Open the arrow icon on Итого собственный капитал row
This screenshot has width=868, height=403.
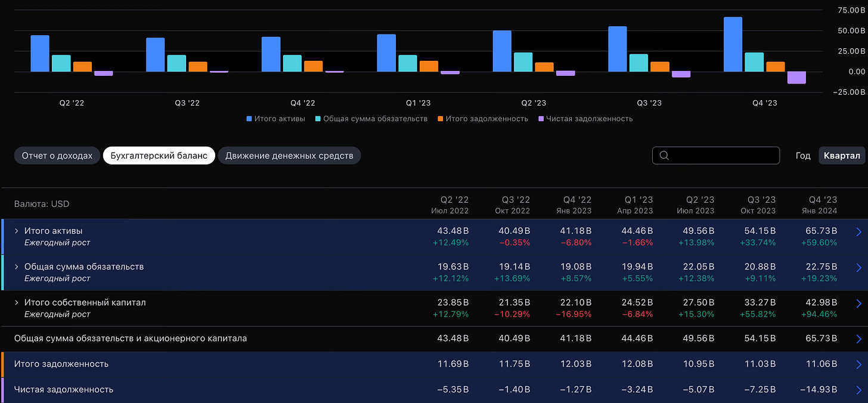(x=859, y=303)
